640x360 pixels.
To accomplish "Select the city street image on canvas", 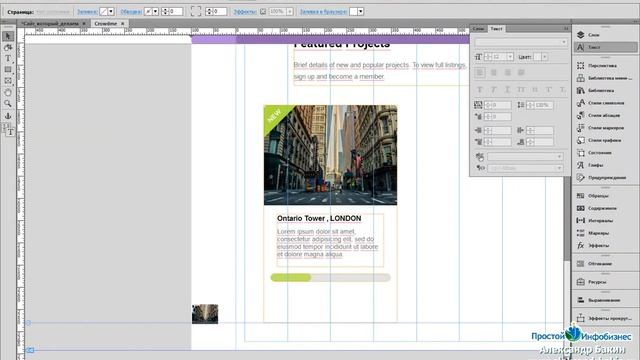I will click(x=330, y=155).
